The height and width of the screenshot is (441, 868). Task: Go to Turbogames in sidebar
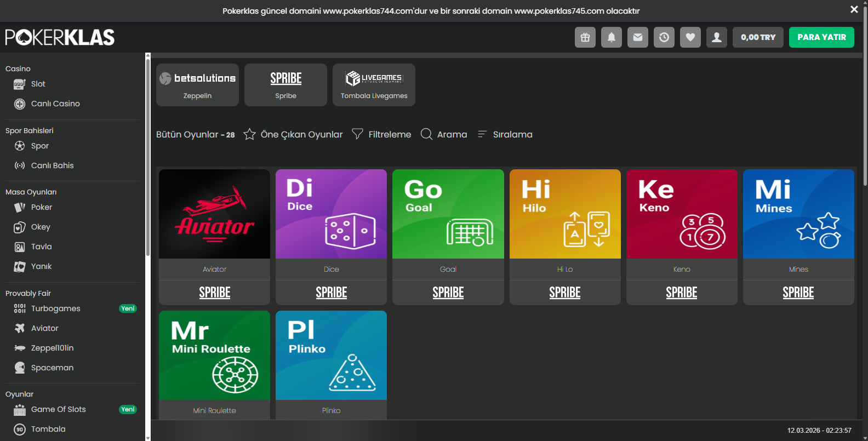click(55, 308)
